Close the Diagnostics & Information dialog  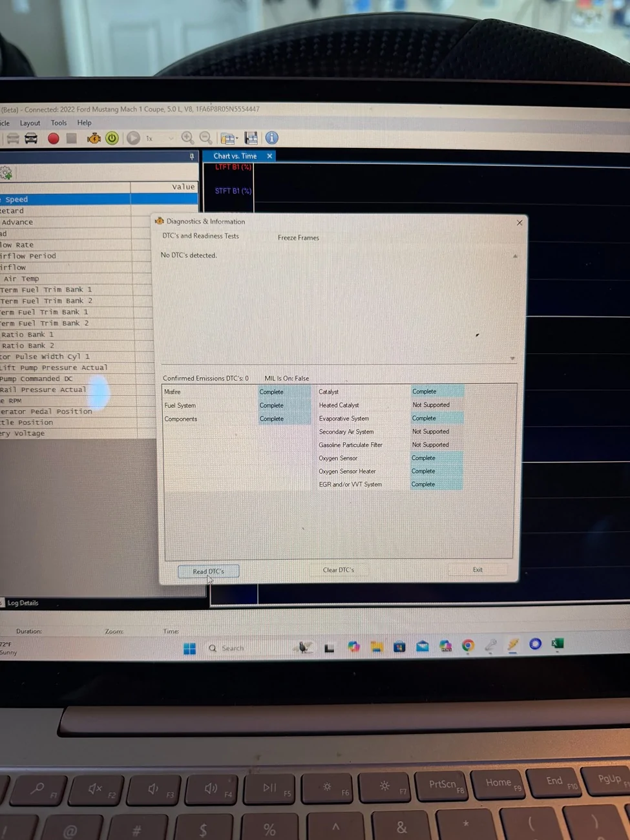(520, 222)
